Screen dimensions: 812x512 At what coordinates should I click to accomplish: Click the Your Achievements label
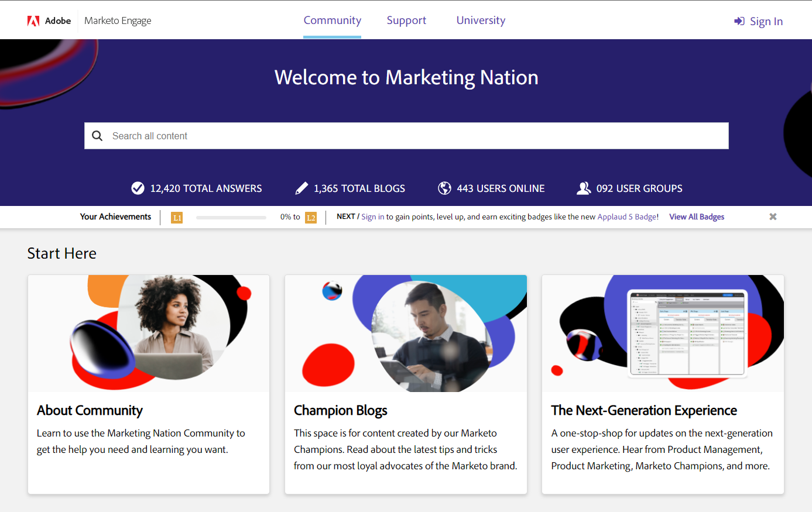coord(115,217)
